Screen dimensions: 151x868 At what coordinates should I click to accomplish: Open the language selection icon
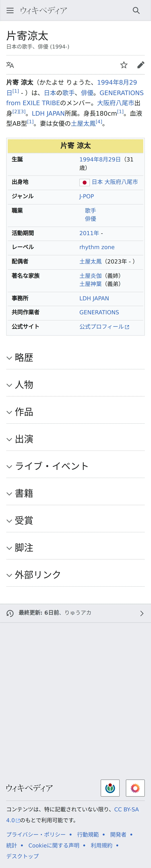click(x=10, y=65)
